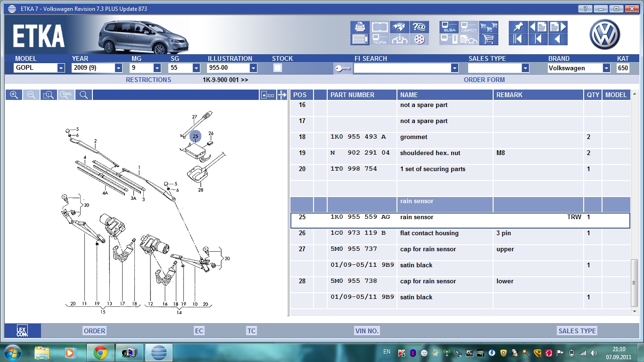This screenshot has height=362, width=644.
Task: Open the vehicle information icon
Action: pyautogui.click(x=400, y=39)
